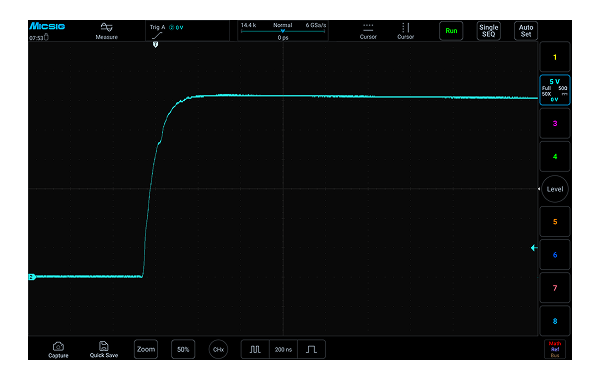
Task: Tap the 07:53 clock display
Action: point(36,38)
